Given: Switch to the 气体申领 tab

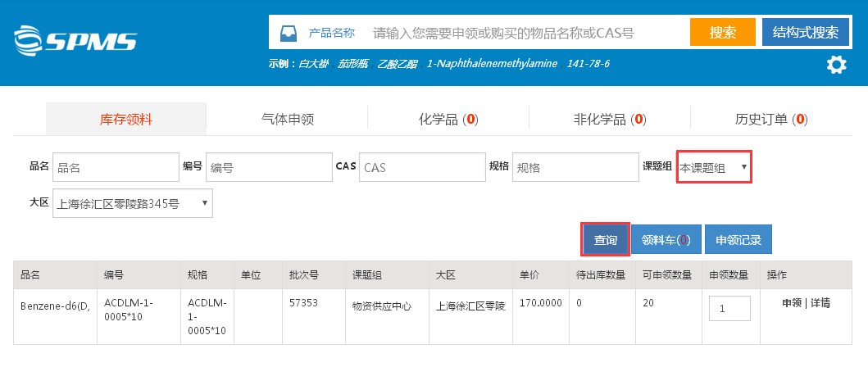Looking at the screenshot, I should pyautogui.click(x=286, y=119).
